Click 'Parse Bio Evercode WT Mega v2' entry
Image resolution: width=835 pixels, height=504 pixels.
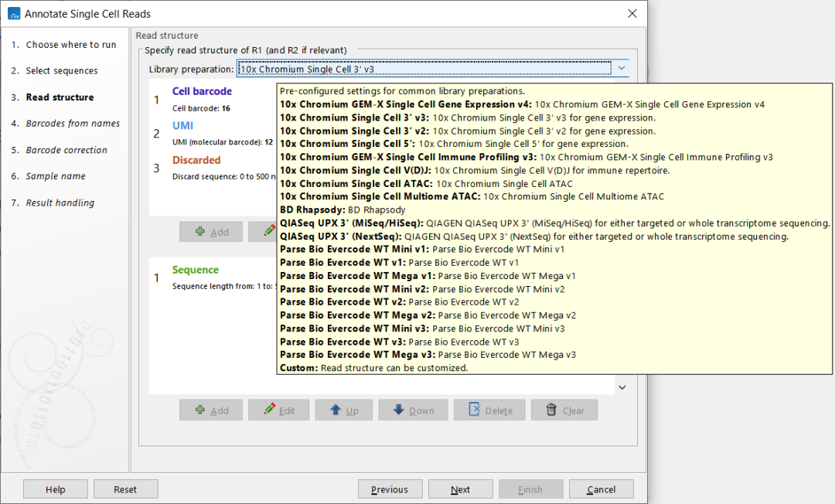(428, 315)
